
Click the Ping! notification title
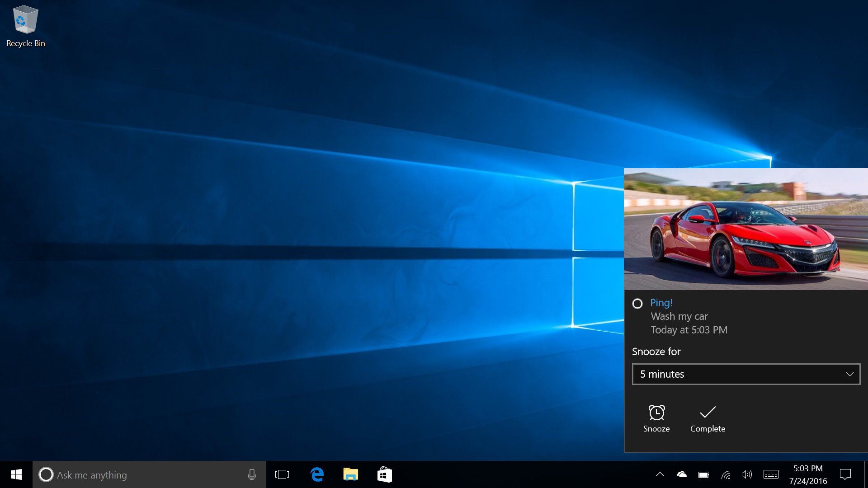(x=661, y=303)
